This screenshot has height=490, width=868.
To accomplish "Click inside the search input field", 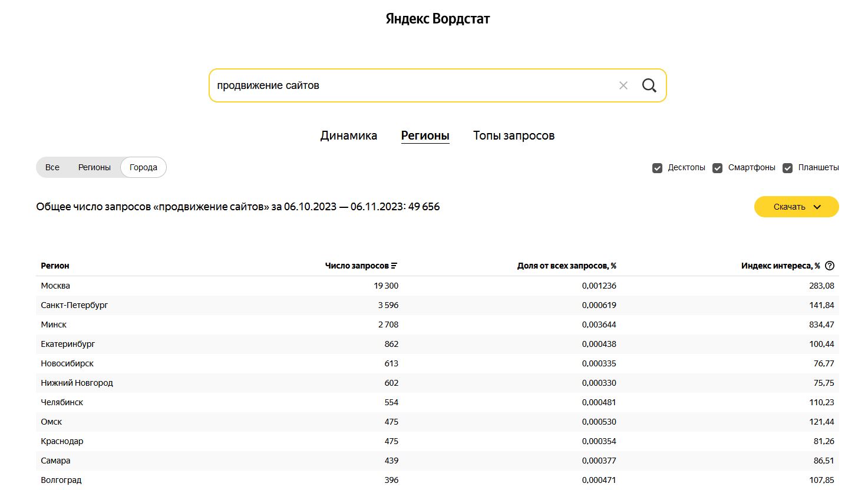I will (412, 85).
